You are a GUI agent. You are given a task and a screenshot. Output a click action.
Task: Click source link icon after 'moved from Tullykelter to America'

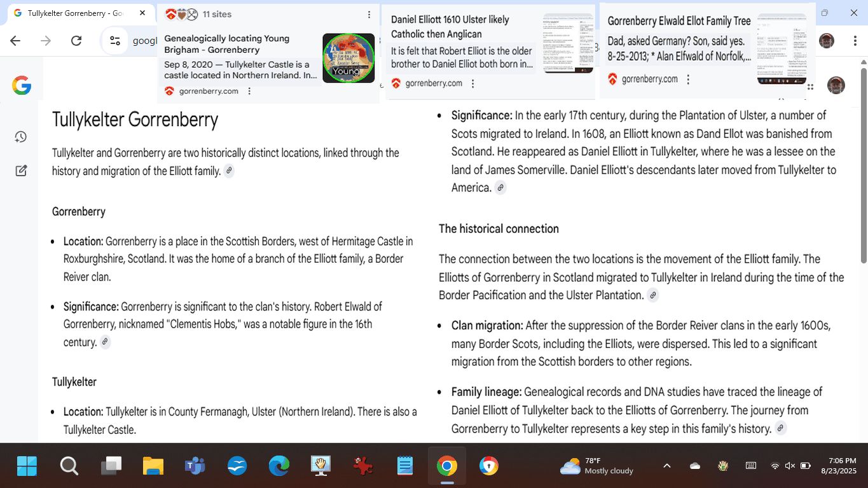[x=500, y=188]
